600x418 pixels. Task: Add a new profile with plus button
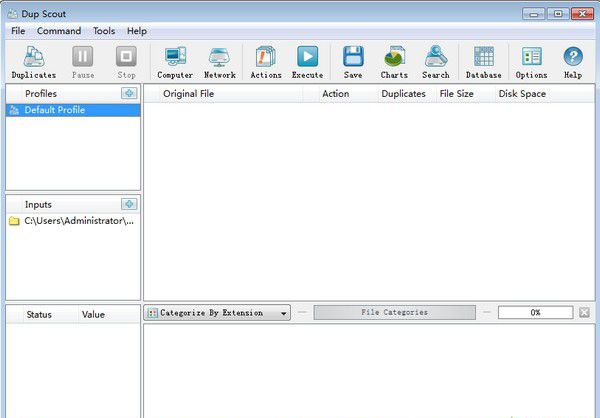tap(128, 93)
